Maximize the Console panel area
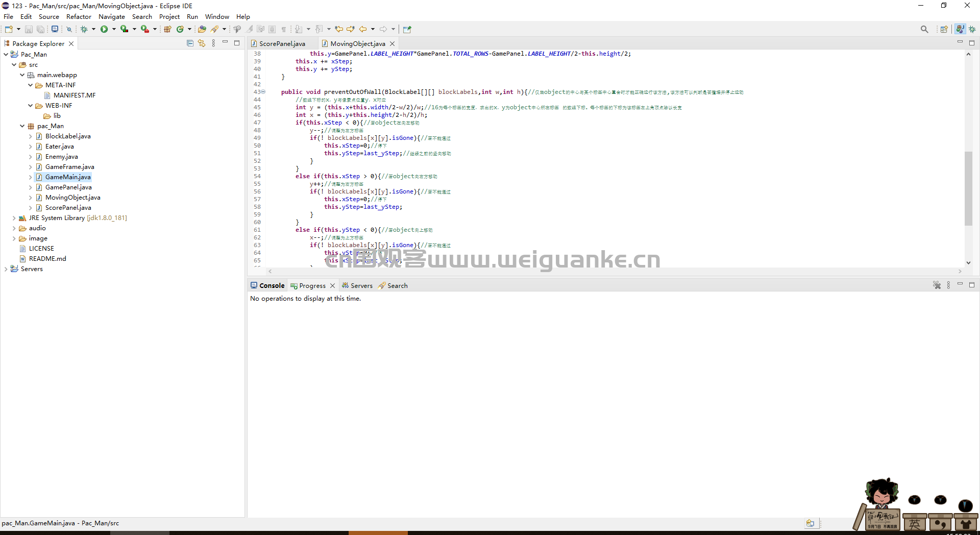Image resolution: width=980 pixels, height=535 pixels. pos(971,285)
